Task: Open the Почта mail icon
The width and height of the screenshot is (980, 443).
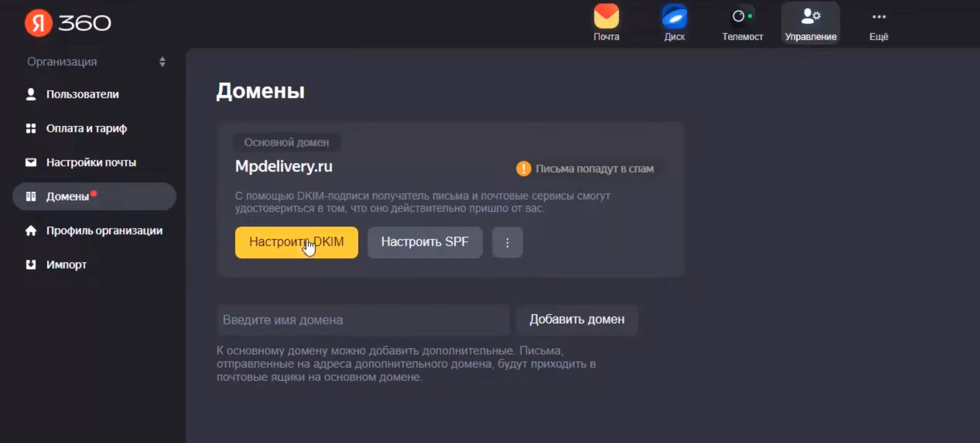Action: pyautogui.click(x=606, y=17)
